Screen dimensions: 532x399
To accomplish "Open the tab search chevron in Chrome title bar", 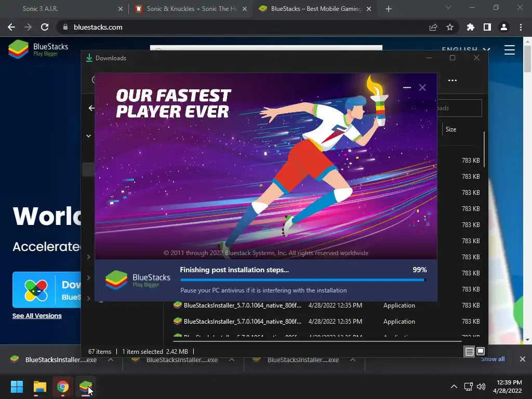I will pyautogui.click(x=448, y=7).
